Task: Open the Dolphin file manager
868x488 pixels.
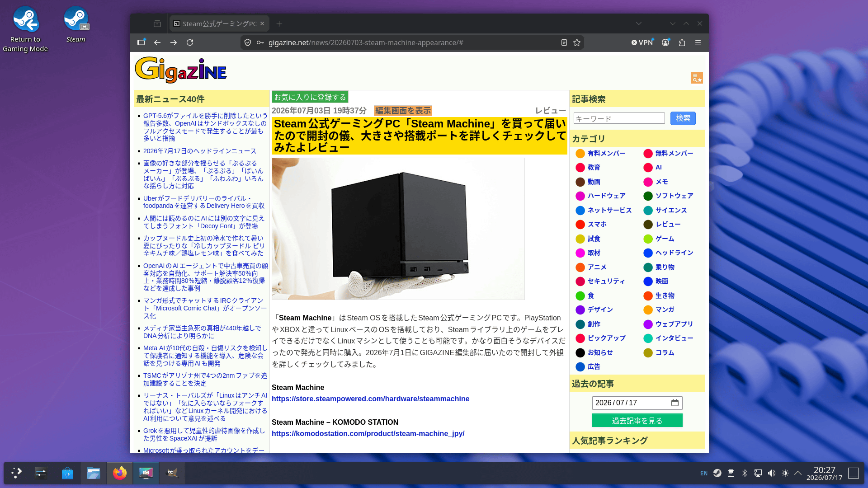Action: pyautogui.click(x=94, y=473)
